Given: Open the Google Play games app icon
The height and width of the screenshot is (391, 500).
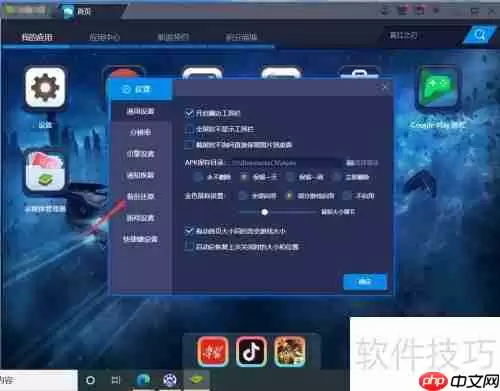Looking at the screenshot, I should click(x=438, y=88).
